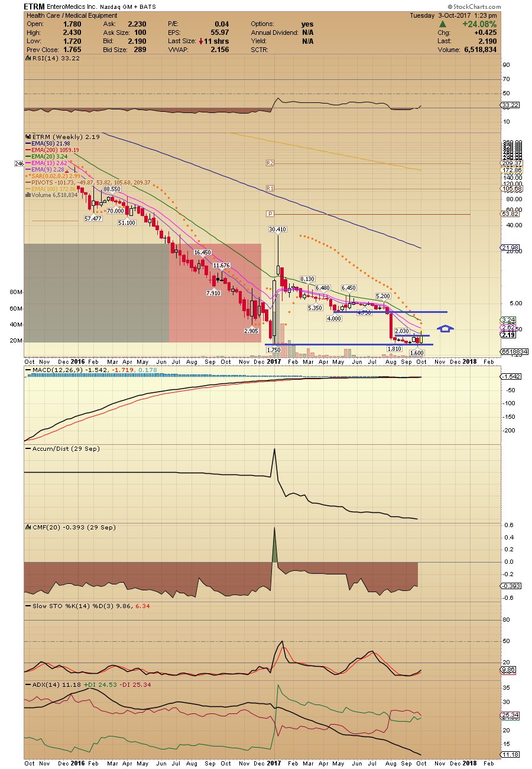Click the 70.000 price label

115,211
